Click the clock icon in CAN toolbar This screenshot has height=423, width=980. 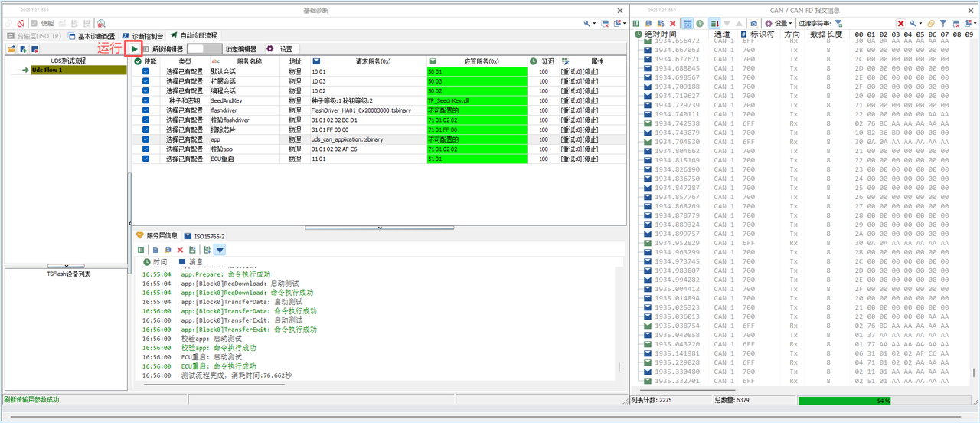(x=700, y=24)
